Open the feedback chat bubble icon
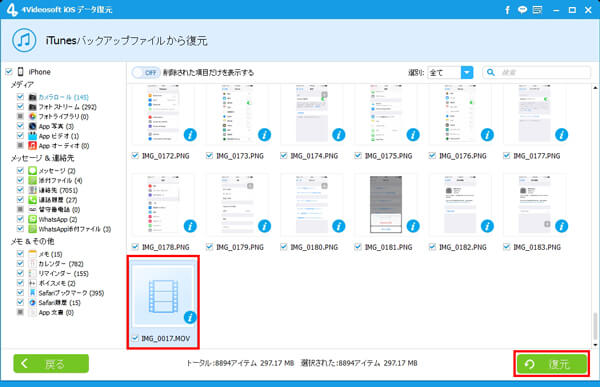The height and width of the screenshot is (387, 600). pyautogui.click(x=522, y=10)
